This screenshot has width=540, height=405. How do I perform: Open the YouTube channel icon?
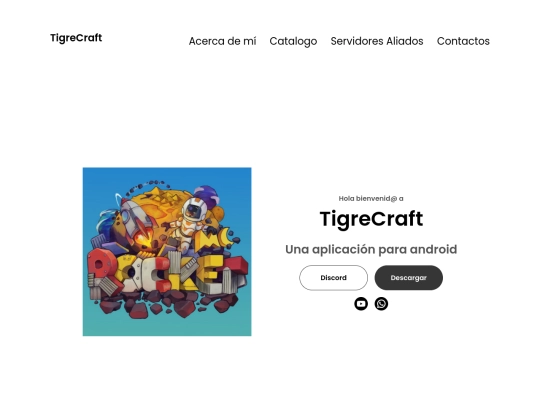[x=361, y=304]
